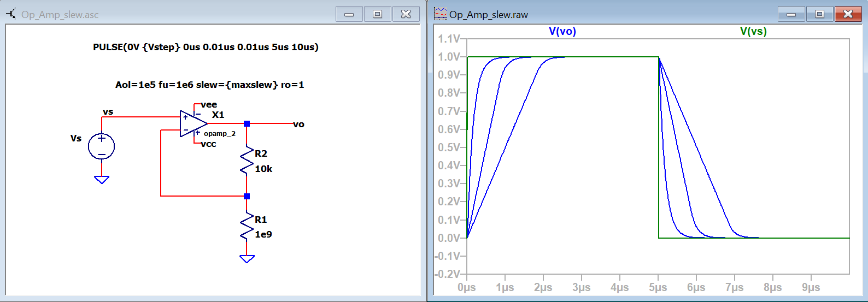Click the PULSE source parameter text
868x302 pixels.
(x=206, y=47)
